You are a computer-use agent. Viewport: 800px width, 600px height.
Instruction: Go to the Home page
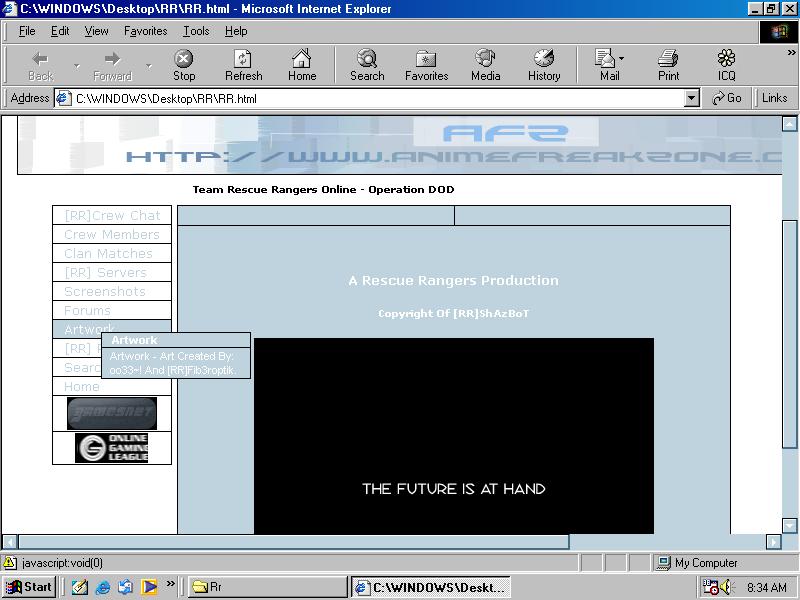tap(302, 65)
